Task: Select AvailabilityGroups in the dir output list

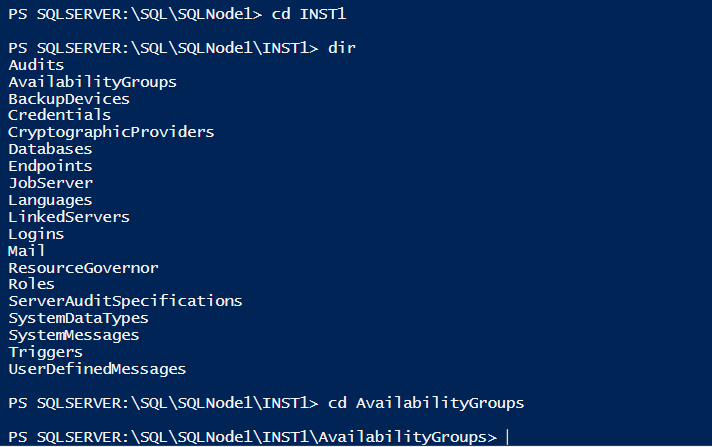Action: coord(92,82)
